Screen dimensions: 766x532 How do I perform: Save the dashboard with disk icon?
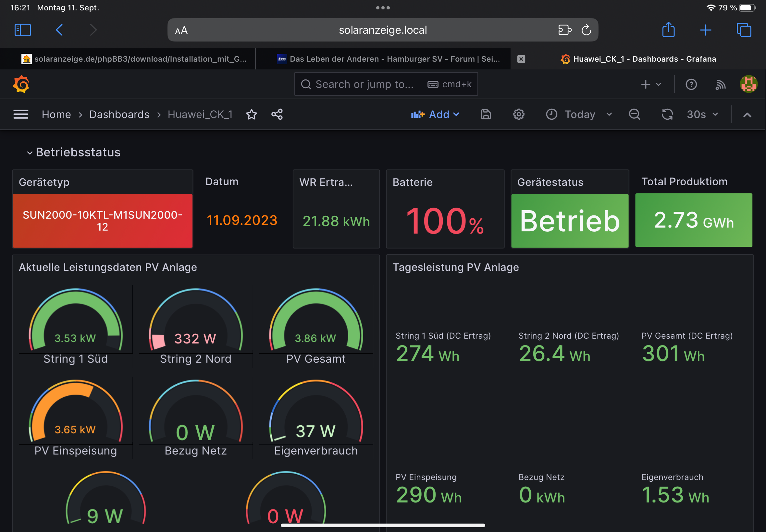point(486,114)
